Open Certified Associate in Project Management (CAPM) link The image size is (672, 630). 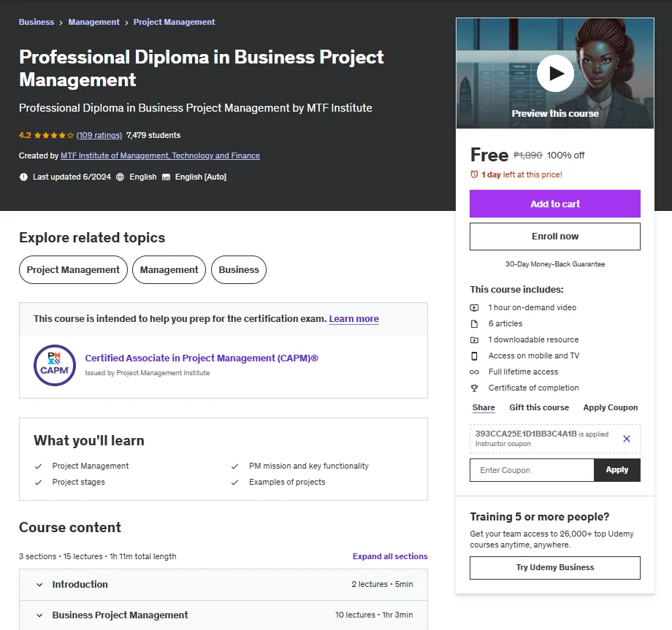point(202,358)
